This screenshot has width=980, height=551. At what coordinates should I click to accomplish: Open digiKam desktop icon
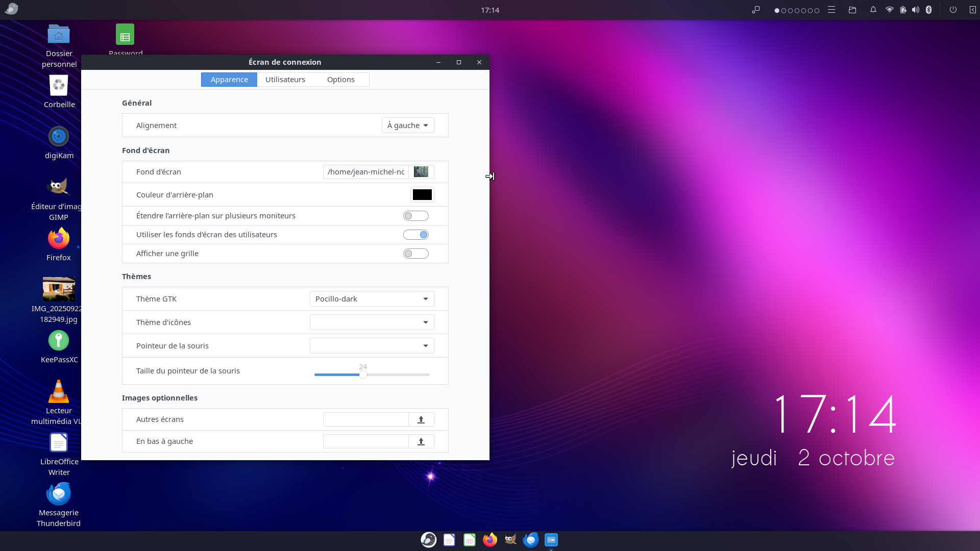point(59,137)
